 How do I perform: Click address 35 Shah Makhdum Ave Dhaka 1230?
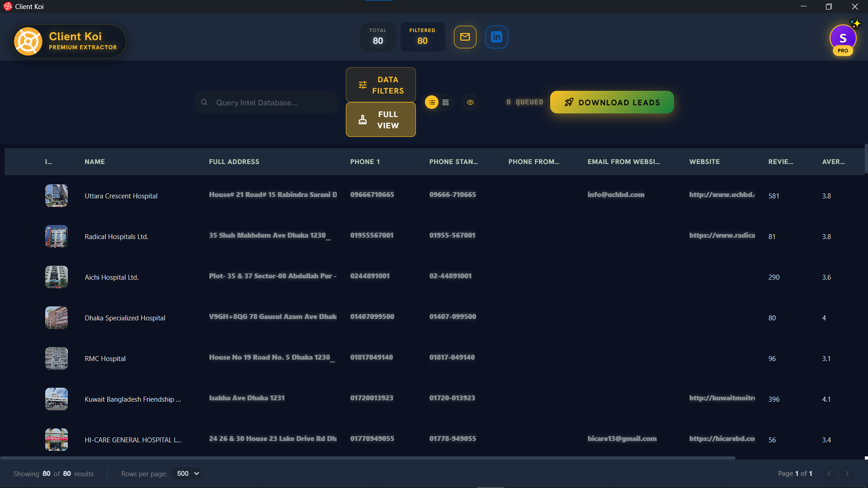[x=267, y=235]
